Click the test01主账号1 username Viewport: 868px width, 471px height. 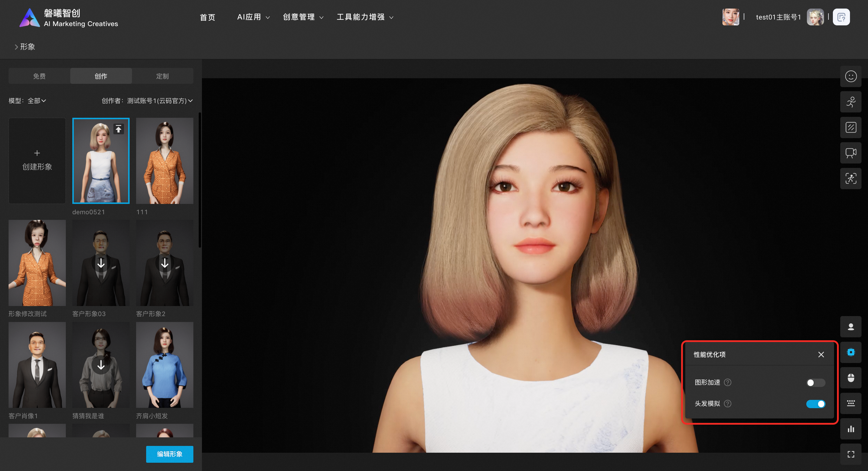click(778, 17)
